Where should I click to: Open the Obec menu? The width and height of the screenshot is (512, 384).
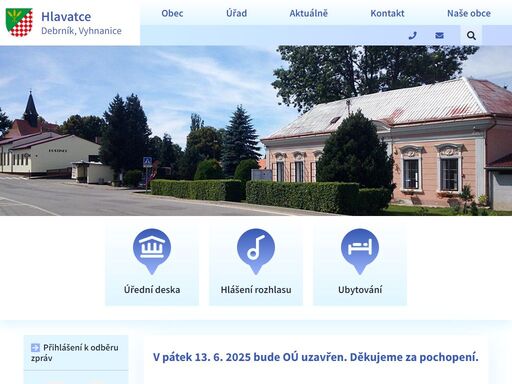click(172, 13)
